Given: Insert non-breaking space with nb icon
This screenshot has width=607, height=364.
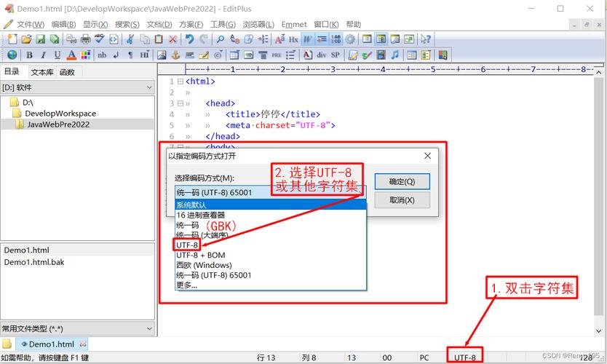Looking at the screenshot, I should [x=102, y=55].
